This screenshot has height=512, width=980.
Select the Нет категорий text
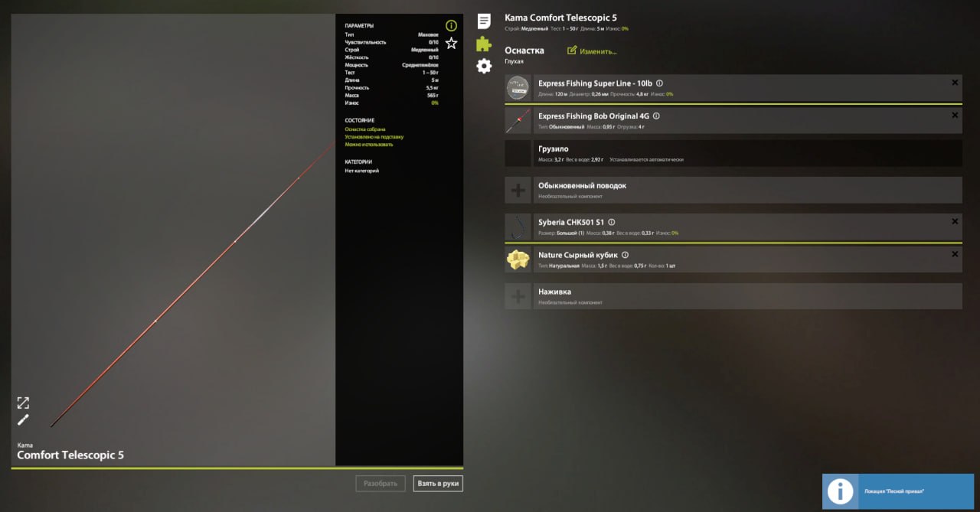coord(361,171)
